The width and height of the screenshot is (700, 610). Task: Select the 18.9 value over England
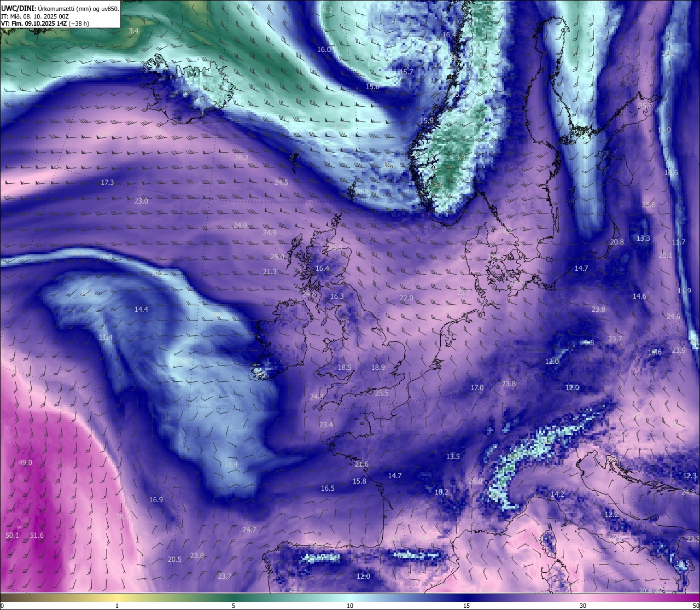pyautogui.click(x=378, y=367)
